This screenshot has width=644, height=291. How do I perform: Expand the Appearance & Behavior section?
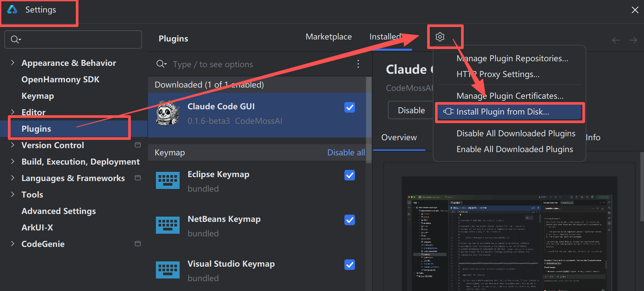click(13, 63)
